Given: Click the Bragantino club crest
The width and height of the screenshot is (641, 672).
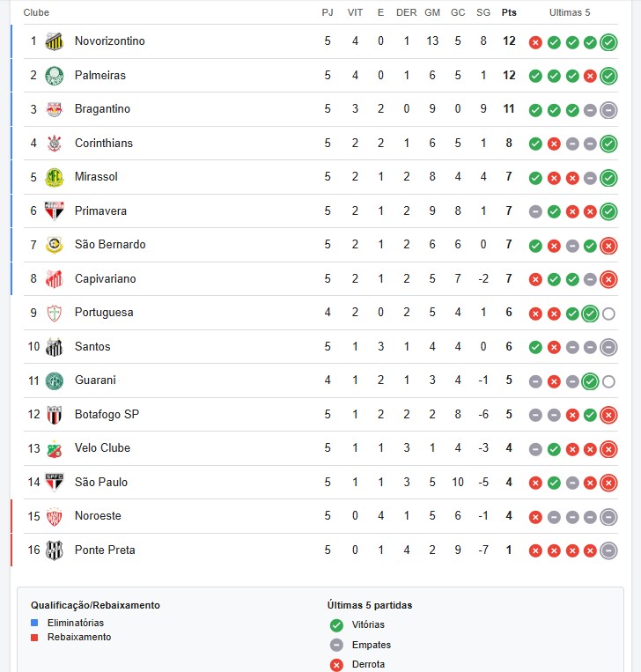Looking at the screenshot, I should tap(55, 109).
